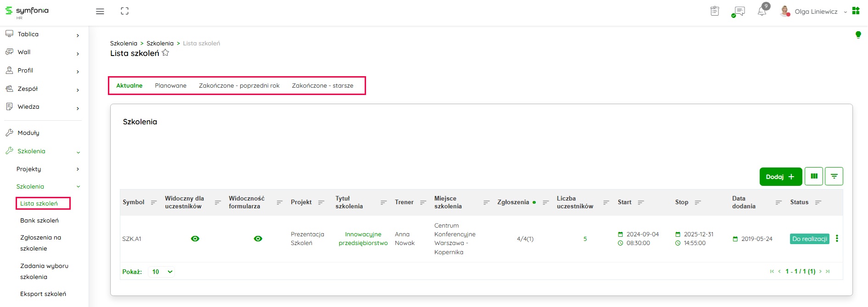
Task: Open row actions three-dot menu
Action: click(837, 239)
